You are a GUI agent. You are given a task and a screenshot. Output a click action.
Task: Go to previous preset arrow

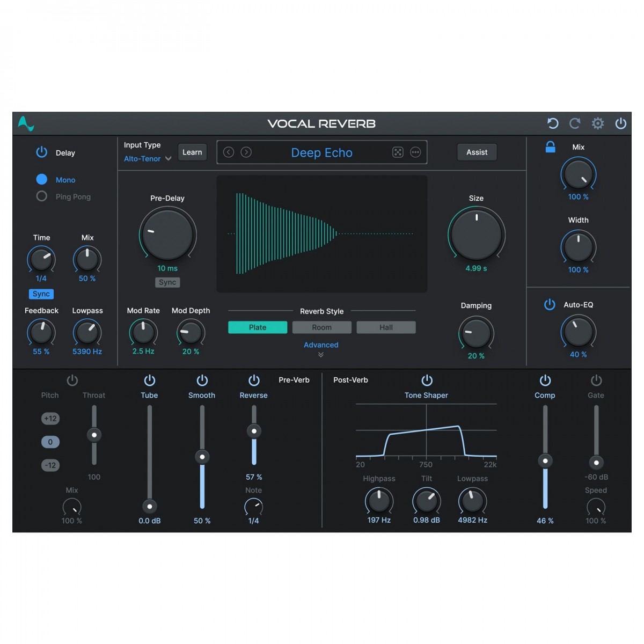(x=229, y=152)
